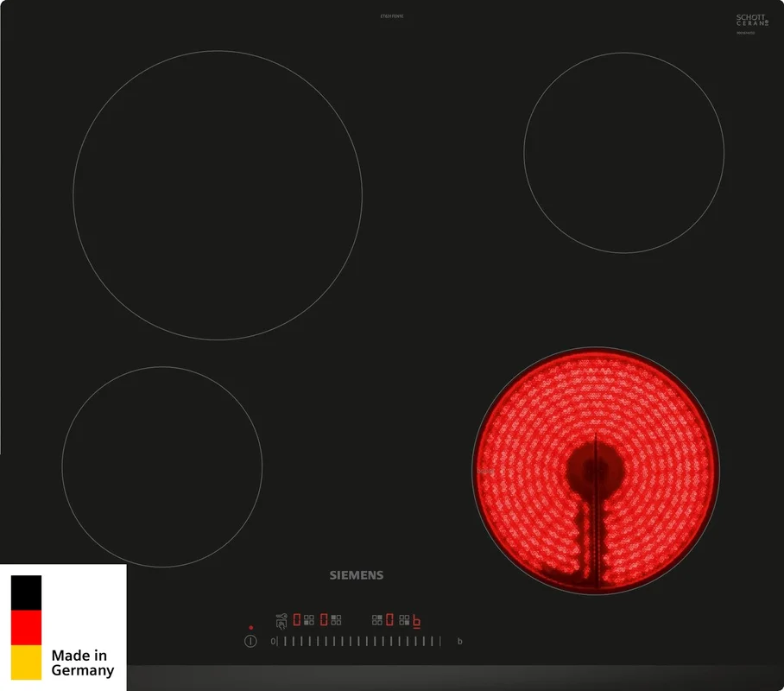This screenshot has width=784, height=691.
Task: Set the heat slider to its midpoint
Action: 358,641
